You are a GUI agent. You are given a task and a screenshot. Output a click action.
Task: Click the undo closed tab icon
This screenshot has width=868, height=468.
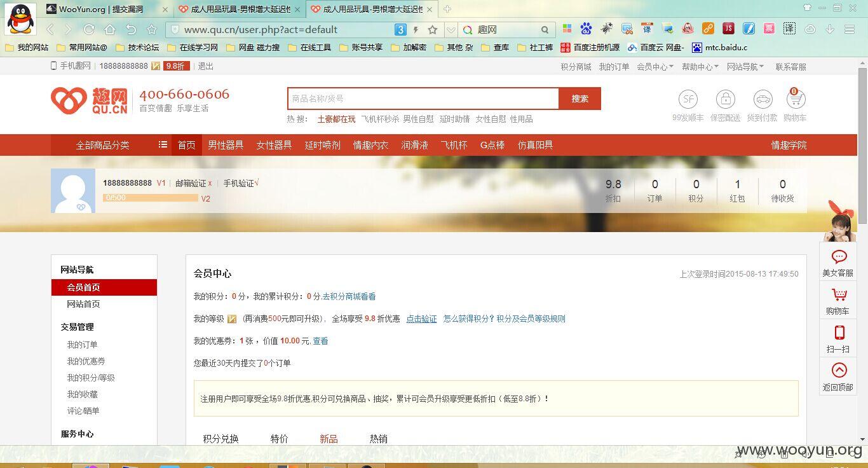131,29
